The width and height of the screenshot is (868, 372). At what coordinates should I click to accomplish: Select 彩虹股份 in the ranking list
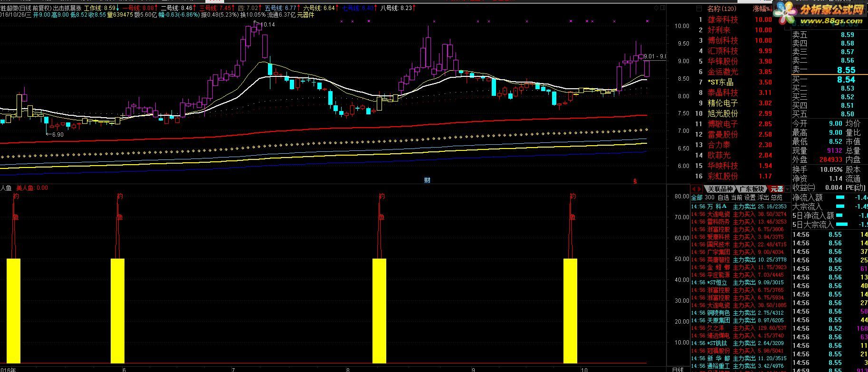(x=723, y=176)
